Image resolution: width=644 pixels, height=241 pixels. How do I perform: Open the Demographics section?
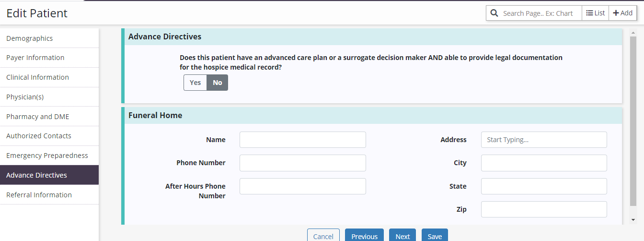click(30, 38)
